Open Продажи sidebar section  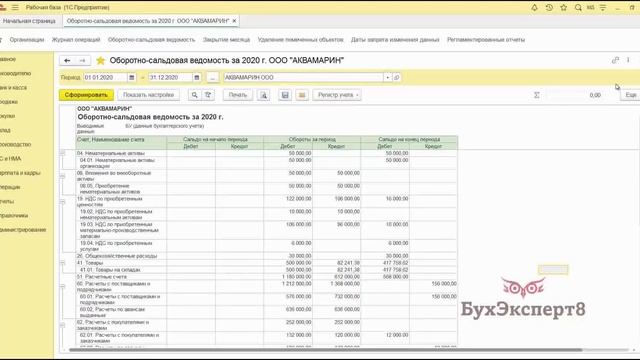coord(9,102)
